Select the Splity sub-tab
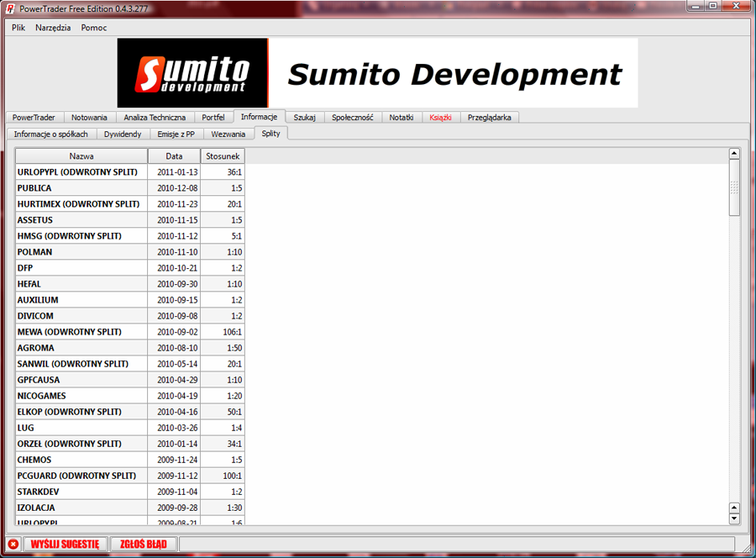Image resolution: width=756 pixels, height=558 pixels. click(271, 134)
